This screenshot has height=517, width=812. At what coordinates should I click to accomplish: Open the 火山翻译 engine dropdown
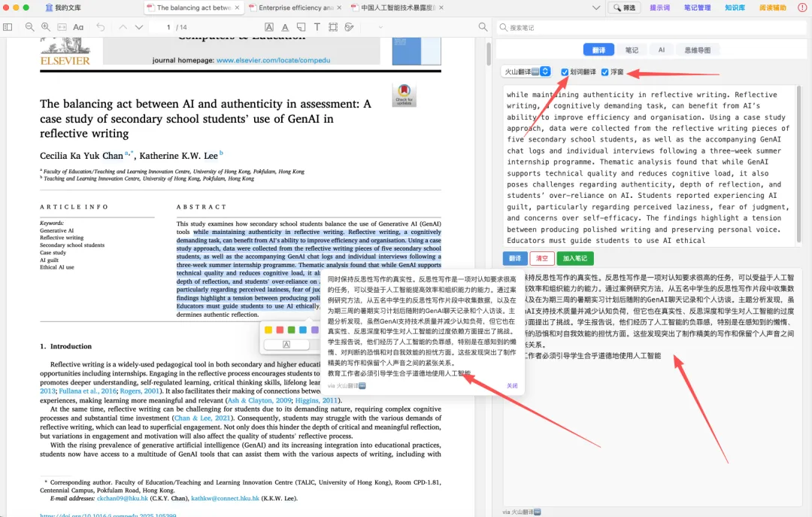click(526, 71)
